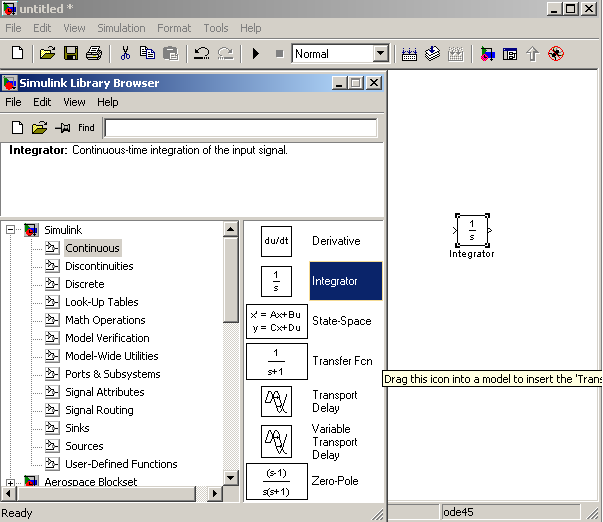This screenshot has width=603, height=522.
Task: Redo the action in main toolbar
Action: click(225, 53)
